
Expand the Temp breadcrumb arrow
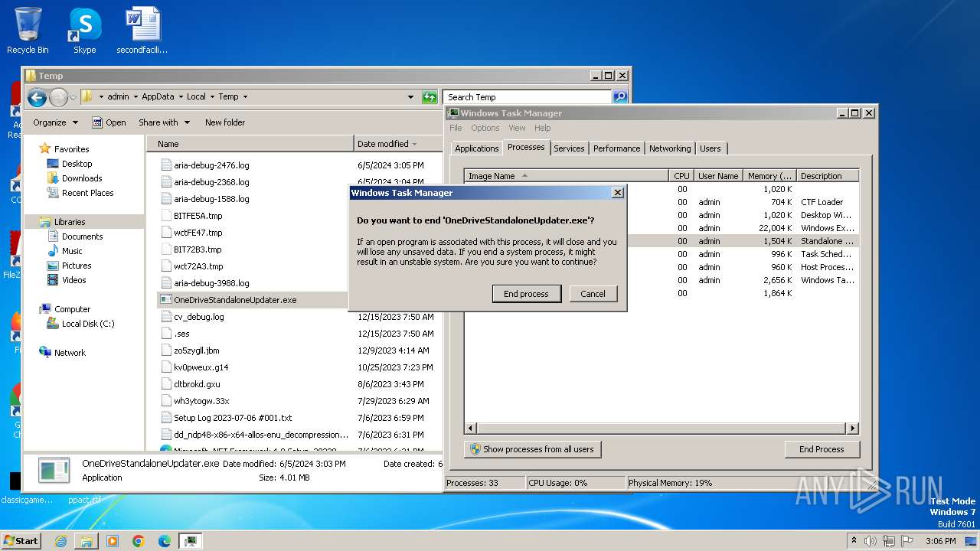click(x=244, y=97)
